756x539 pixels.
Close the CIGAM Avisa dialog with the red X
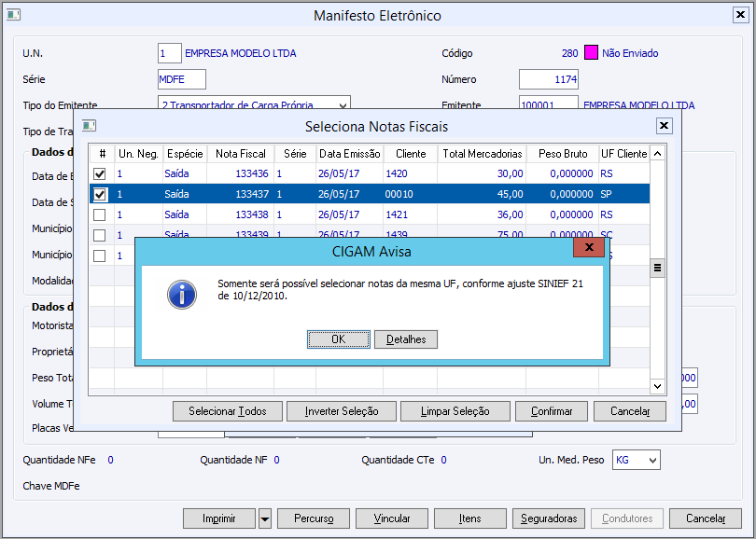[x=589, y=247]
